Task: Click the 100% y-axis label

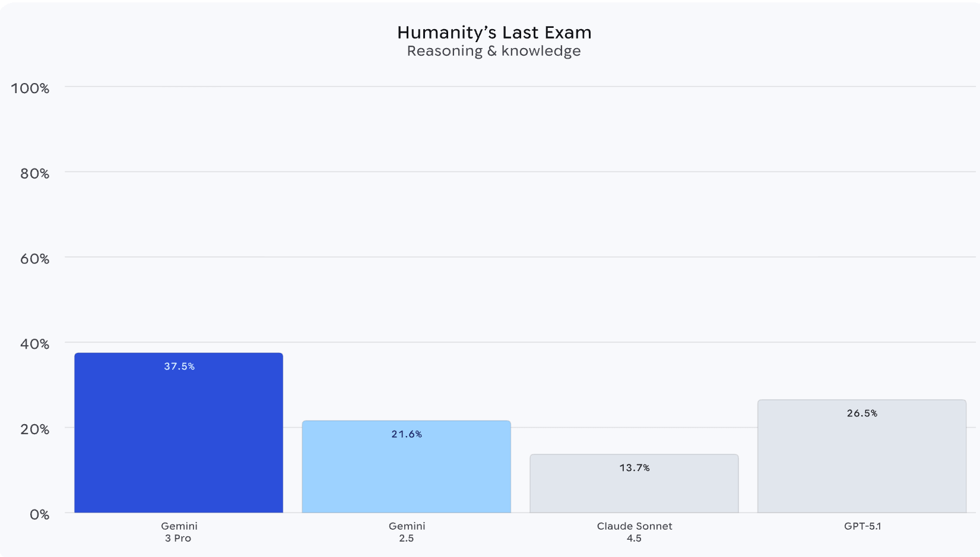Action: pyautogui.click(x=30, y=88)
